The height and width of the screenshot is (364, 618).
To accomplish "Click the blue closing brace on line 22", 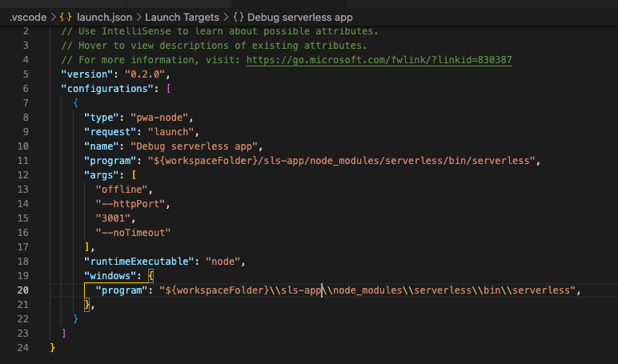I will coord(76,319).
